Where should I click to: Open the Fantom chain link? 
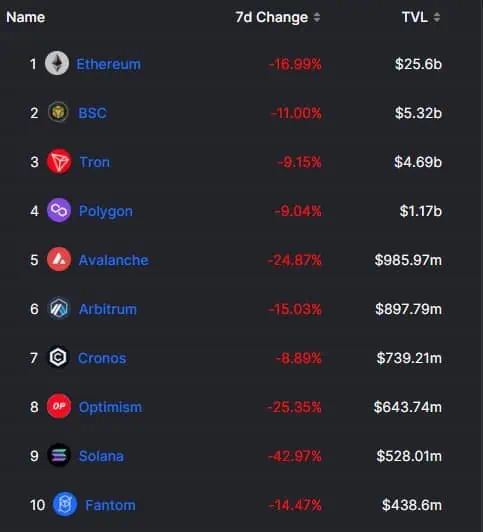pyautogui.click(x=110, y=505)
